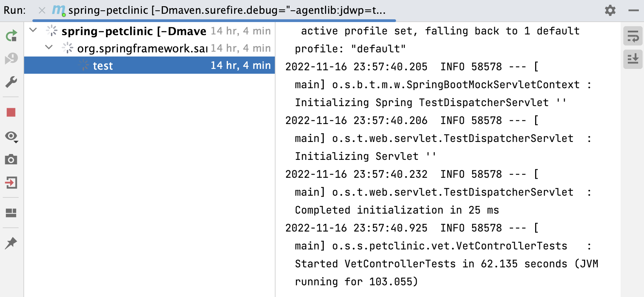
Task: Toggle the Pin Tab pushpin icon
Action: pyautogui.click(x=11, y=243)
